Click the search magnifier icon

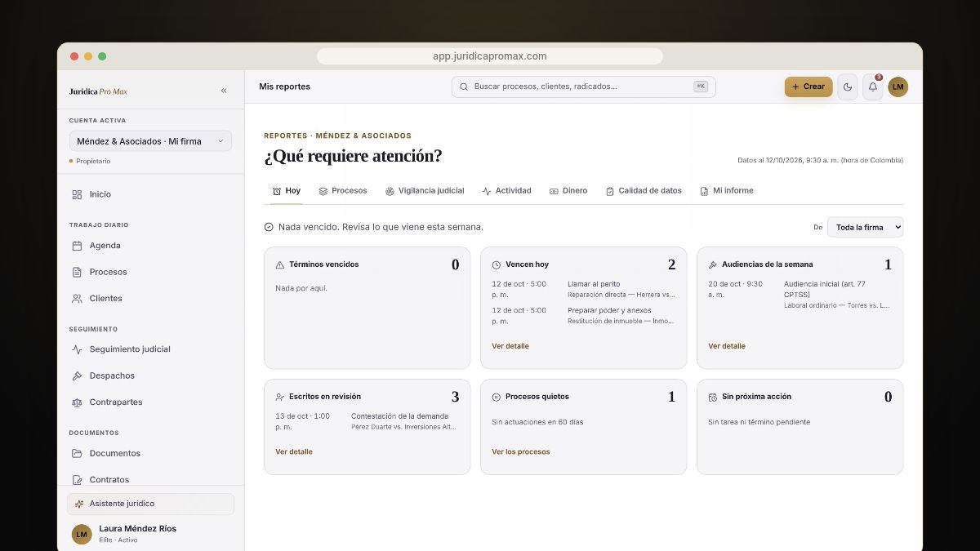click(x=464, y=87)
